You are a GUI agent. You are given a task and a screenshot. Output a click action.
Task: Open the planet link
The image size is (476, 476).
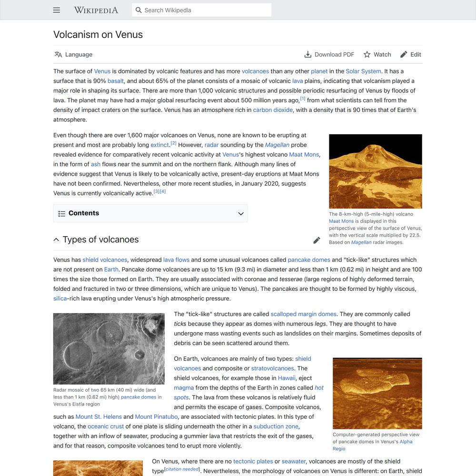pos(319,71)
